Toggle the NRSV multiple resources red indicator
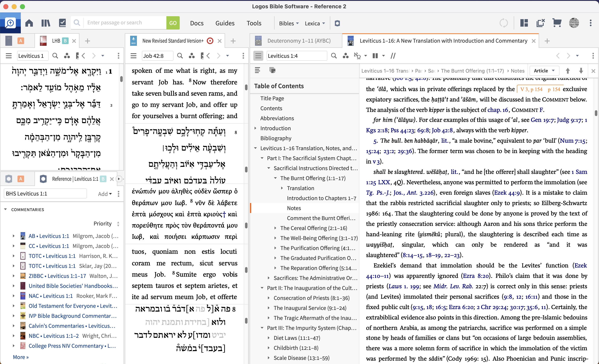Screen dimensions: 599x364 pyautogui.click(x=210, y=41)
